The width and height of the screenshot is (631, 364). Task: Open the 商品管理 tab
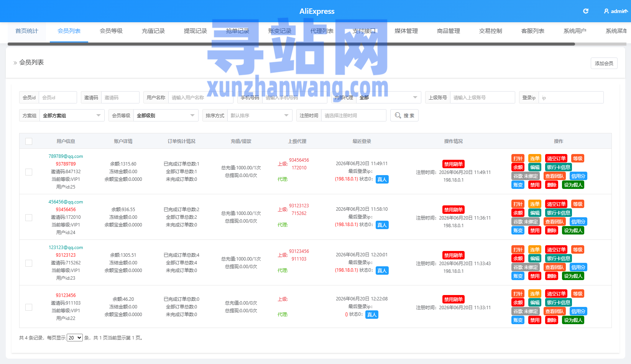pyautogui.click(x=449, y=31)
